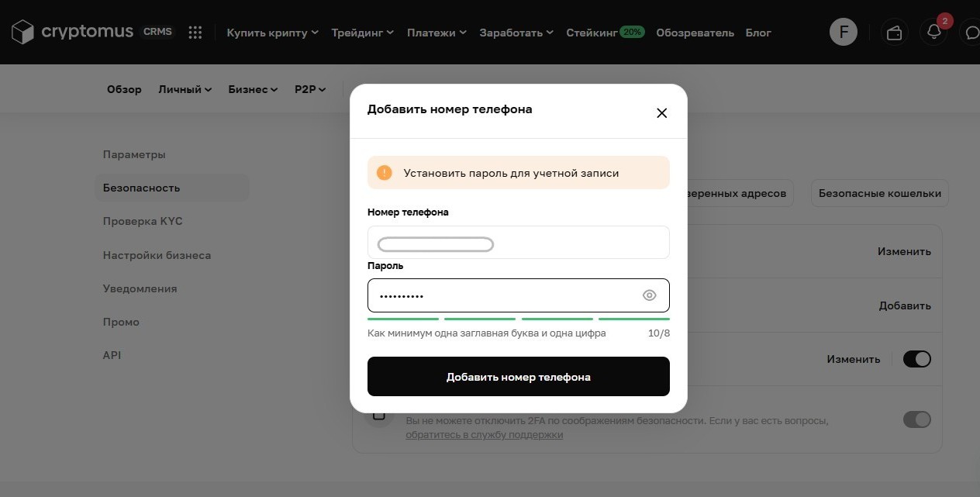Click the password strength indicator bar

tap(519, 319)
